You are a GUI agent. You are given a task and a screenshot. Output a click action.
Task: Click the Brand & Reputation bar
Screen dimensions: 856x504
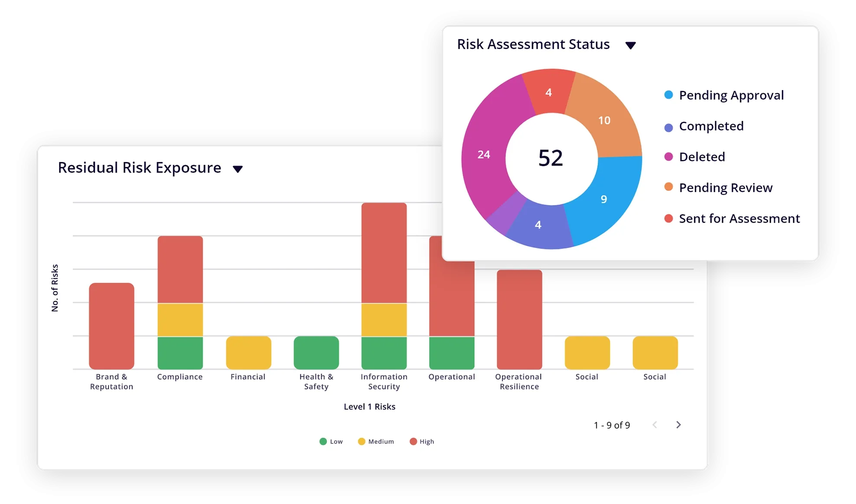111,326
